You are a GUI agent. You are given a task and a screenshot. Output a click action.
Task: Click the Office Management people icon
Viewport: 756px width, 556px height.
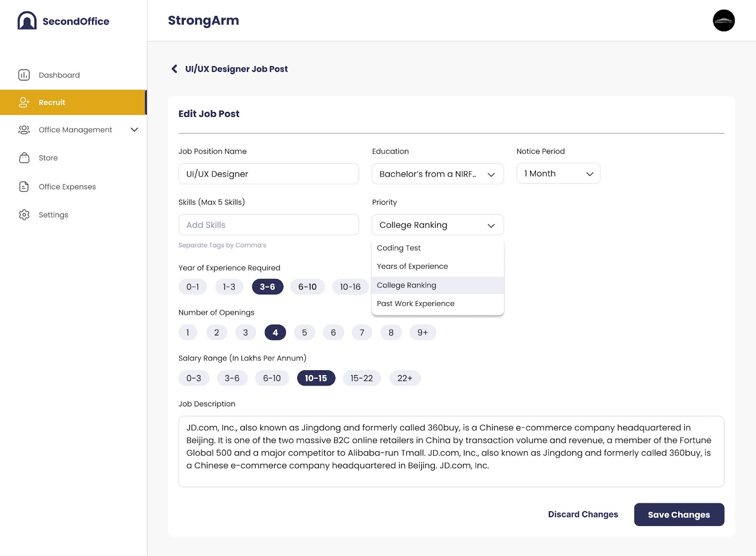point(24,130)
